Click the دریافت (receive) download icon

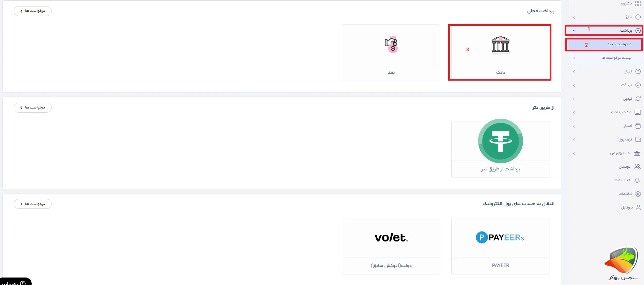coord(638,85)
